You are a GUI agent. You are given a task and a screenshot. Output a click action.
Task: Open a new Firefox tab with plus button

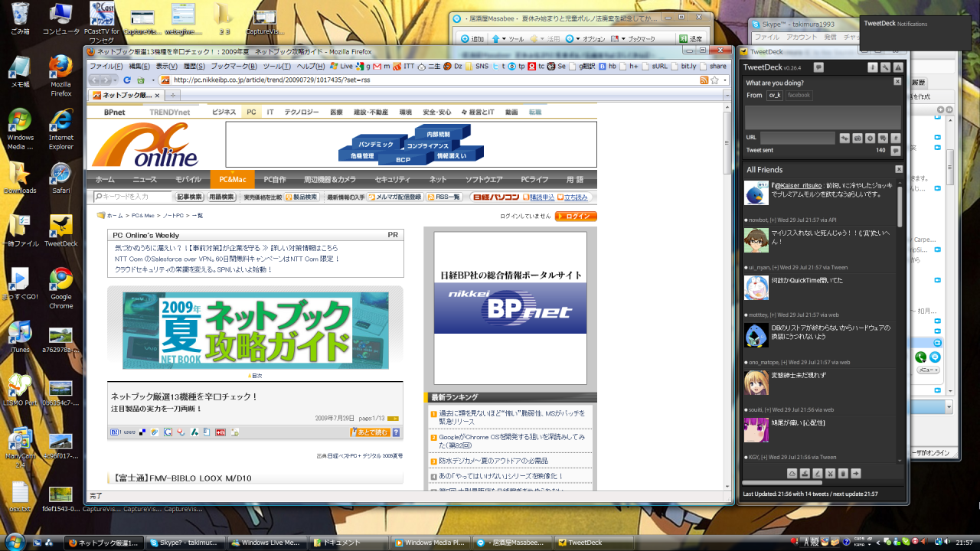pyautogui.click(x=174, y=95)
